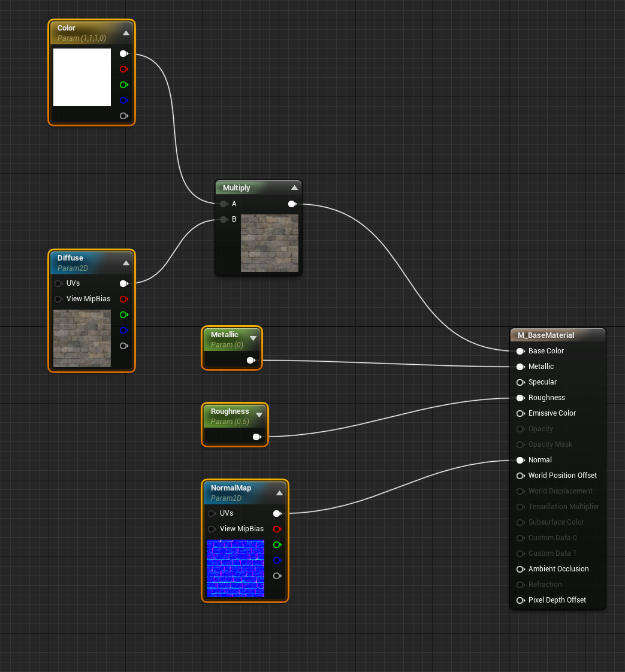Click the red channel output pin on Color node

tap(123, 69)
